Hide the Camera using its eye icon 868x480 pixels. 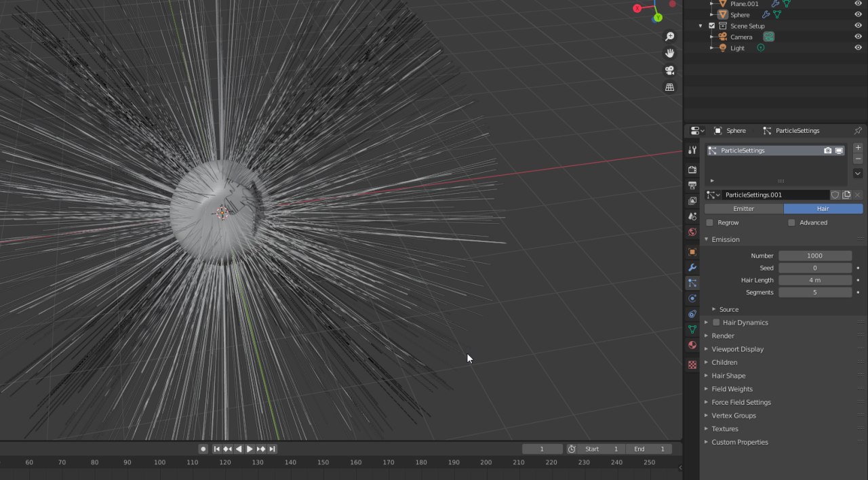(x=858, y=37)
